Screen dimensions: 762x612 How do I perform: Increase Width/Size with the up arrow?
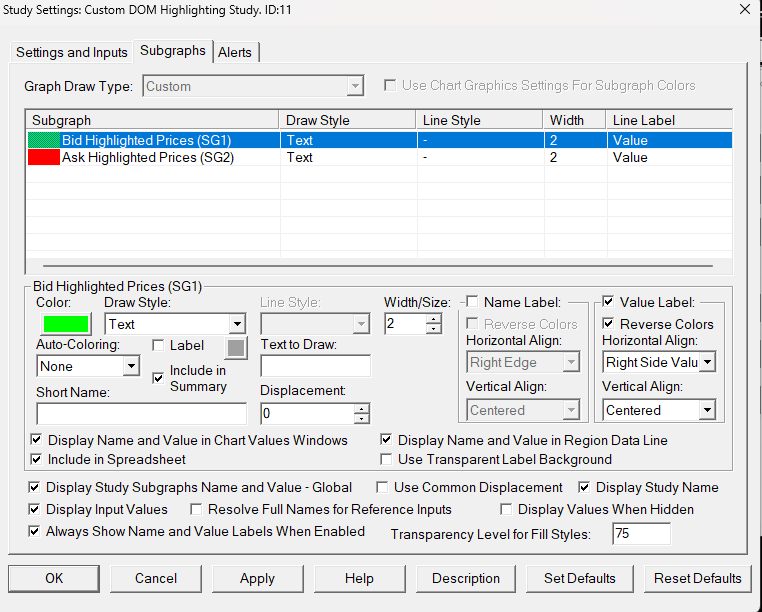pos(433,319)
